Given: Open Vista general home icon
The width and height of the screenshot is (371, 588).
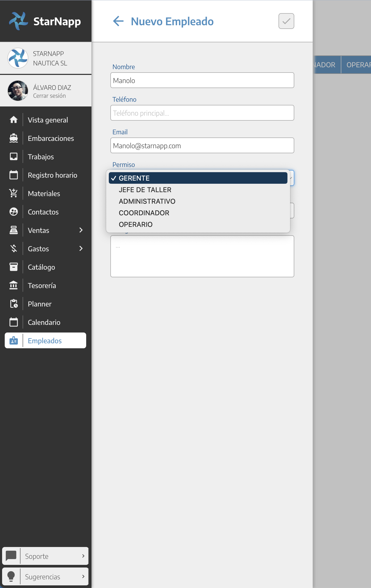Looking at the screenshot, I should pos(14,120).
